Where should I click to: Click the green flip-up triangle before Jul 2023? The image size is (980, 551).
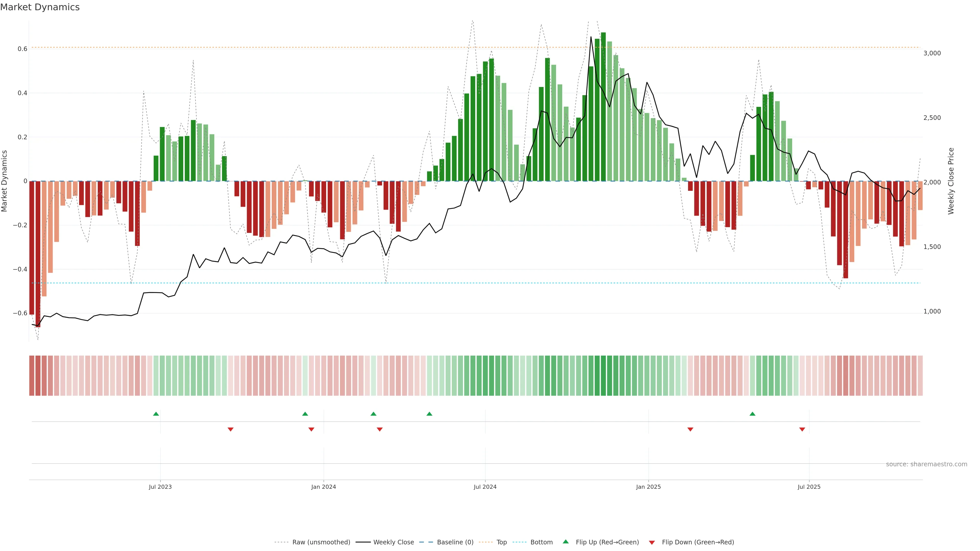point(156,414)
